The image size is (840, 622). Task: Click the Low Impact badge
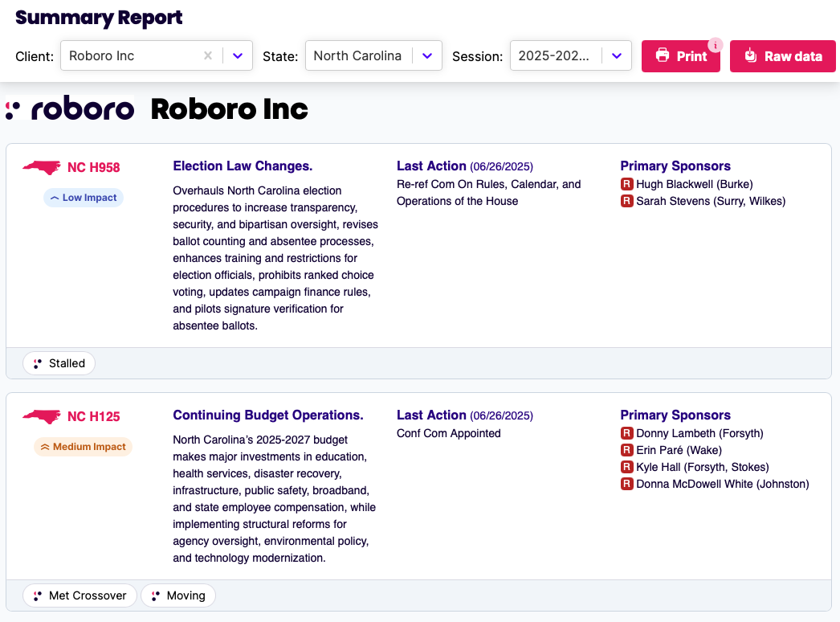(84, 198)
